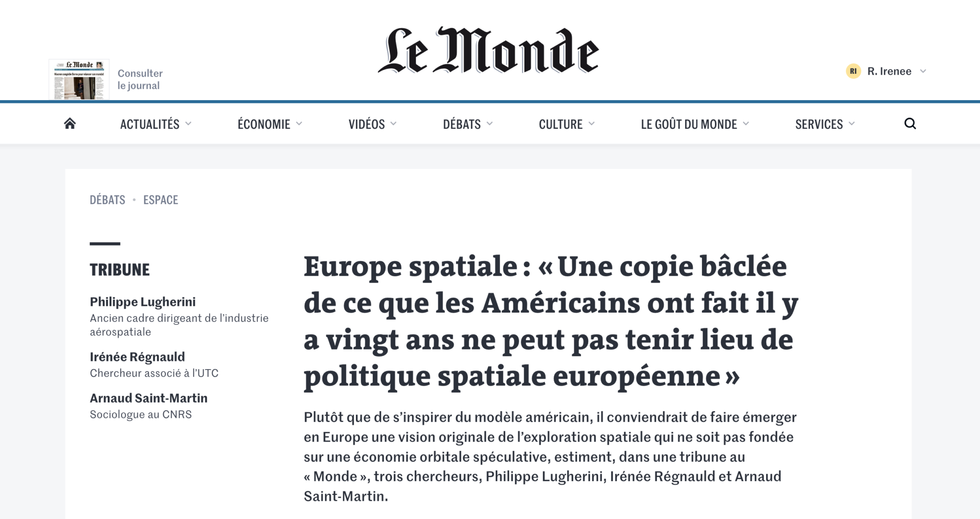Viewport: 980px width, 519px height.
Task: Follow the Espace breadcrumb link
Action: tap(161, 200)
